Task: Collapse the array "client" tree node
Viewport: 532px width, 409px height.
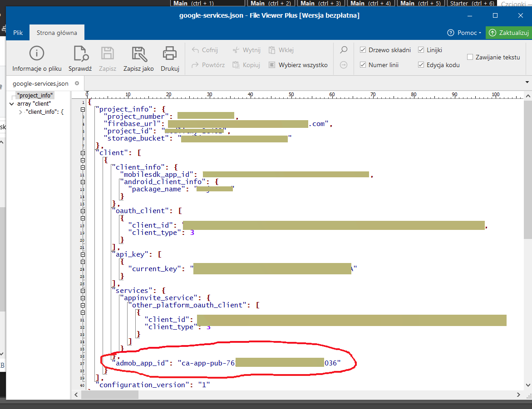Action: [x=12, y=104]
